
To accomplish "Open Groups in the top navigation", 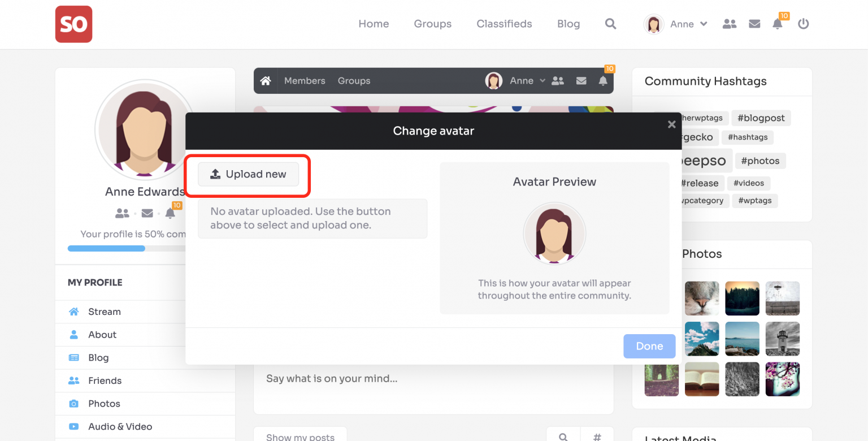I will tap(432, 24).
